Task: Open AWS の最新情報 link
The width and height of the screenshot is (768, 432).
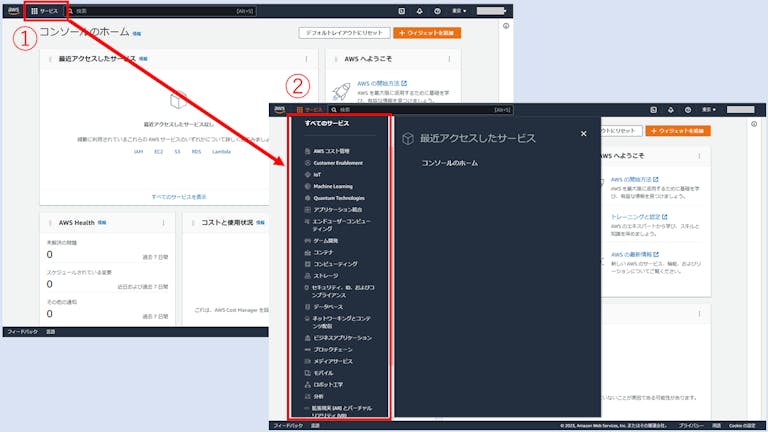Action: (635, 255)
